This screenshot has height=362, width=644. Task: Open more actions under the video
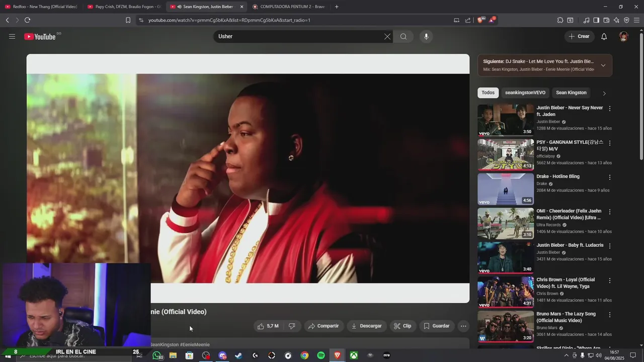point(463,326)
